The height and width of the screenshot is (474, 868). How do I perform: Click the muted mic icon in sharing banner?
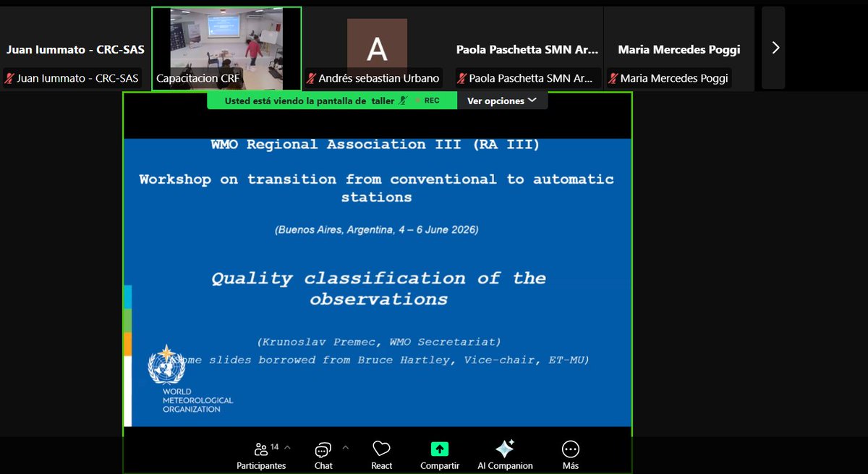click(x=402, y=101)
